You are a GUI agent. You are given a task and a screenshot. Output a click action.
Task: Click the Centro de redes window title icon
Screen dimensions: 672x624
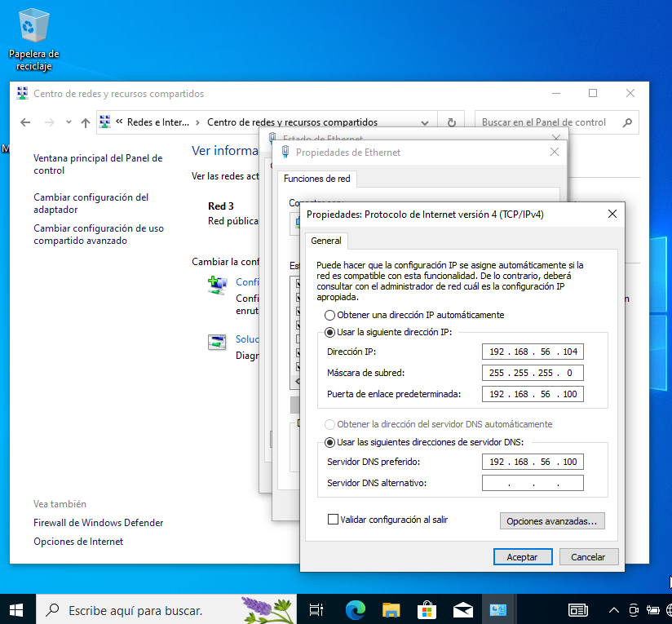[22, 93]
